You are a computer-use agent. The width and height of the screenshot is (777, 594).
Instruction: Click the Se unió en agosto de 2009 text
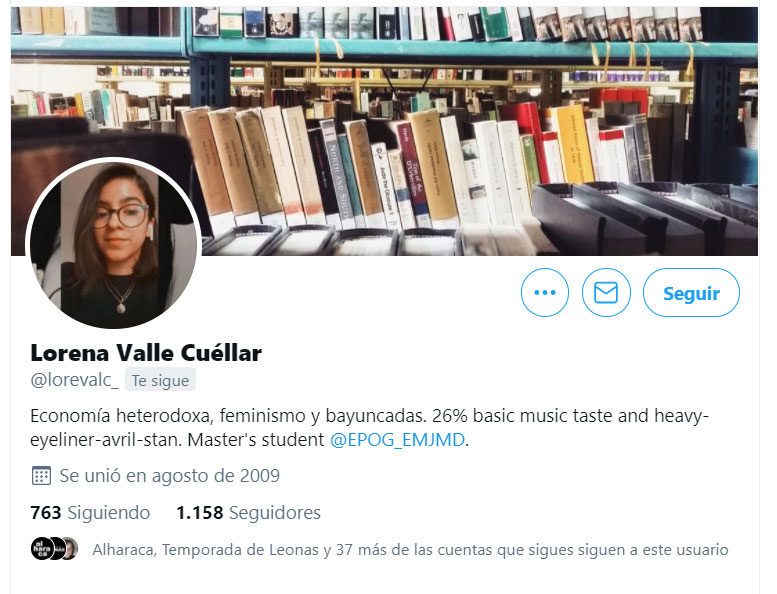pos(169,476)
